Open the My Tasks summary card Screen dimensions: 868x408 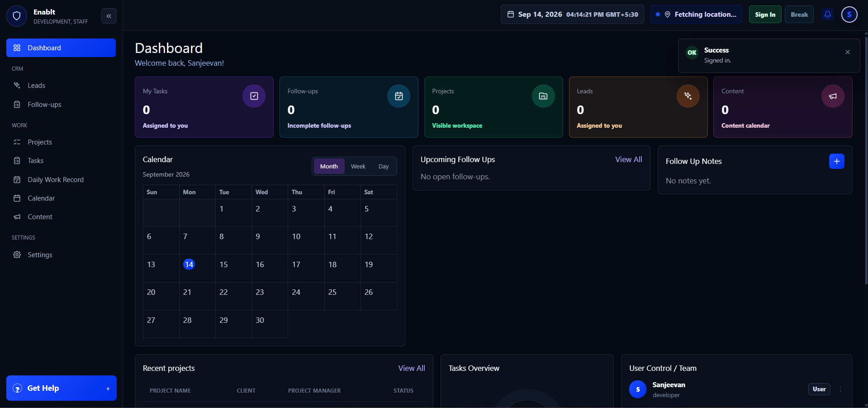pos(204,107)
